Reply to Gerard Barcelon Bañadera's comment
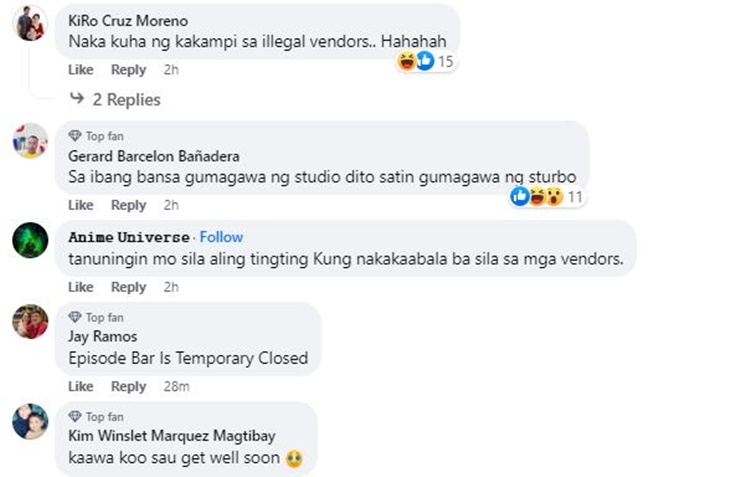 (x=128, y=205)
